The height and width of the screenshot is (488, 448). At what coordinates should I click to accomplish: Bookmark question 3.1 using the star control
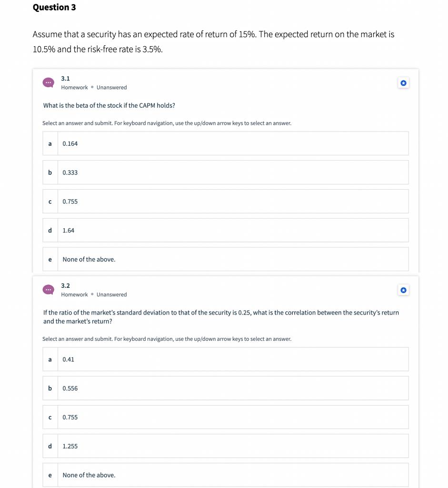(x=403, y=82)
